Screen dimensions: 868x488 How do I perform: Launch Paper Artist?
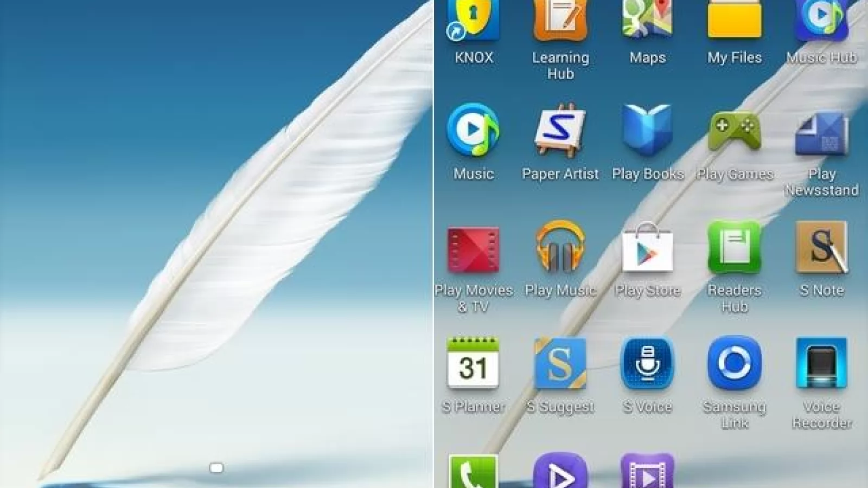pyautogui.click(x=560, y=130)
